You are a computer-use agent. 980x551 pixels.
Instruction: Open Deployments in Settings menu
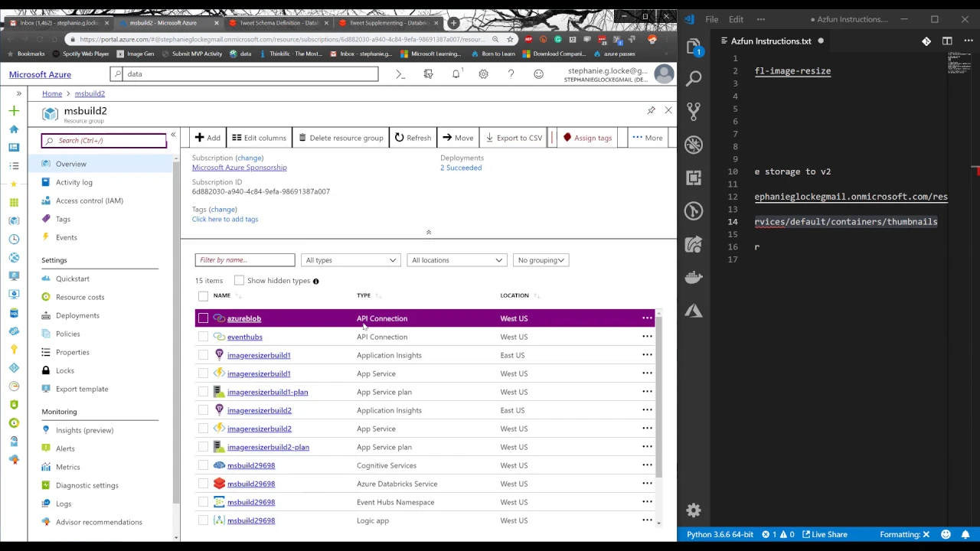pos(77,315)
